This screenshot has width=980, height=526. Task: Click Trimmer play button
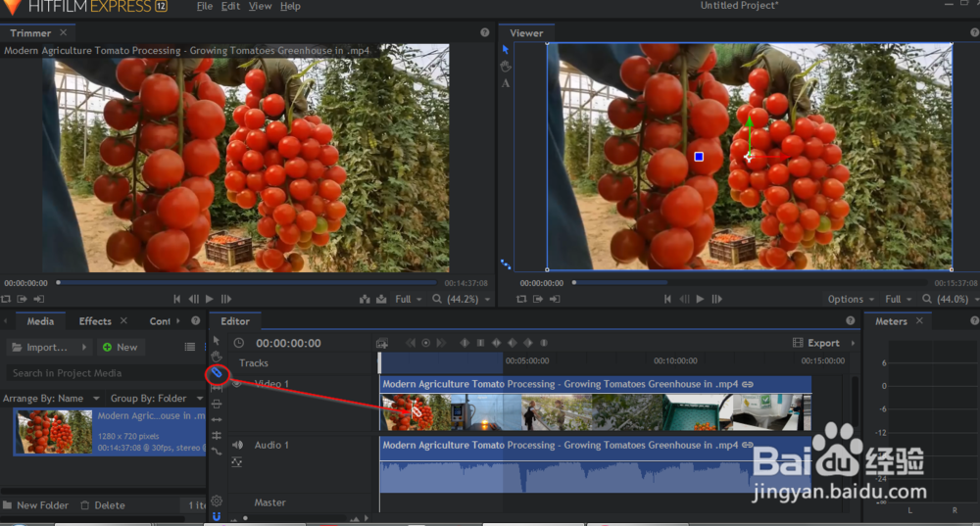point(210,299)
